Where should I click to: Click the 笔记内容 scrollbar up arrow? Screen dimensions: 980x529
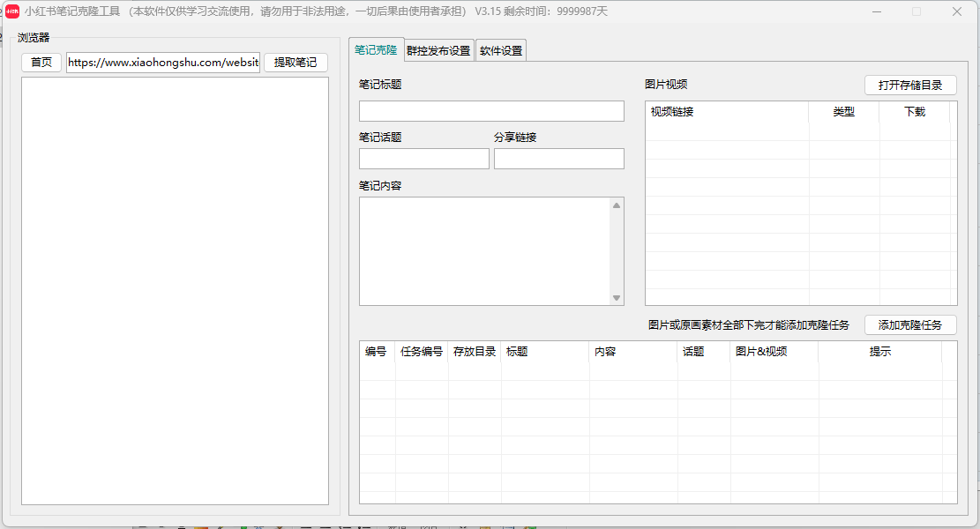[617, 205]
